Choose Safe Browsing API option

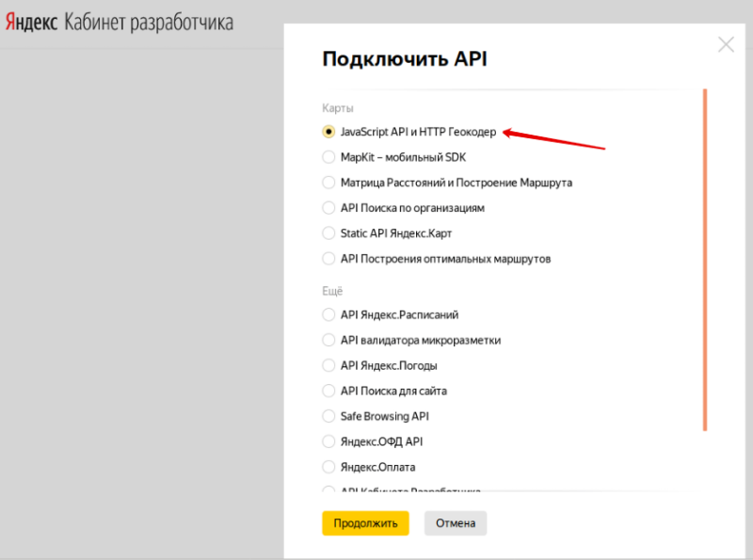pos(328,416)
